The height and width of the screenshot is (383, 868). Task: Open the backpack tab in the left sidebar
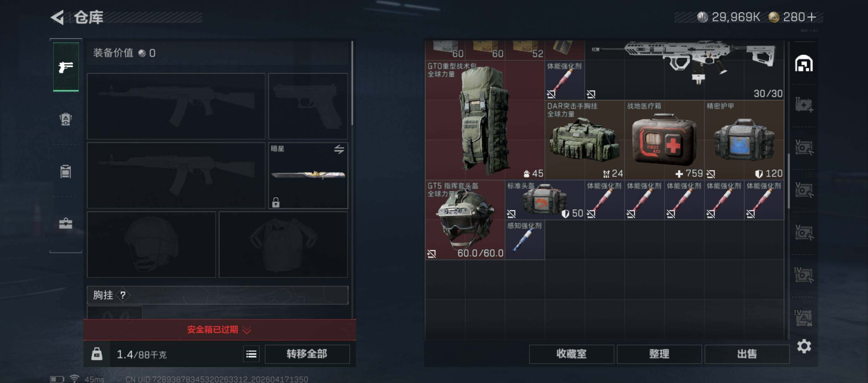(x=66, y=119)
